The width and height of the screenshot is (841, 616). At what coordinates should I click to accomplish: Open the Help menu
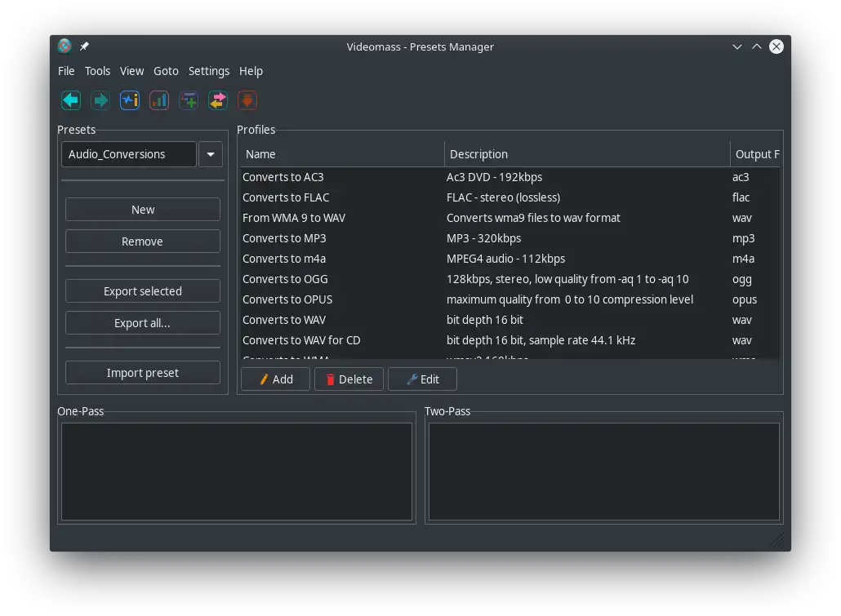[x=251, y=71]
